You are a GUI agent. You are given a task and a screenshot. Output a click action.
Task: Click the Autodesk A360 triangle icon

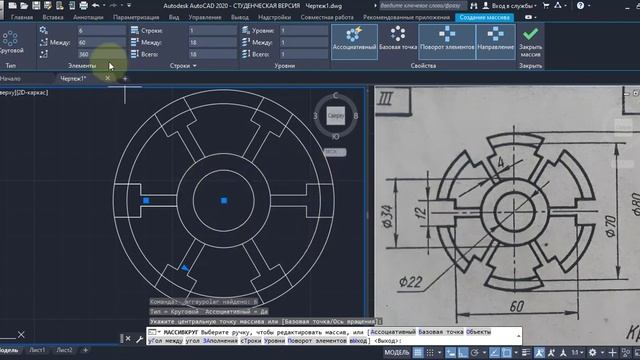point(558,6)
